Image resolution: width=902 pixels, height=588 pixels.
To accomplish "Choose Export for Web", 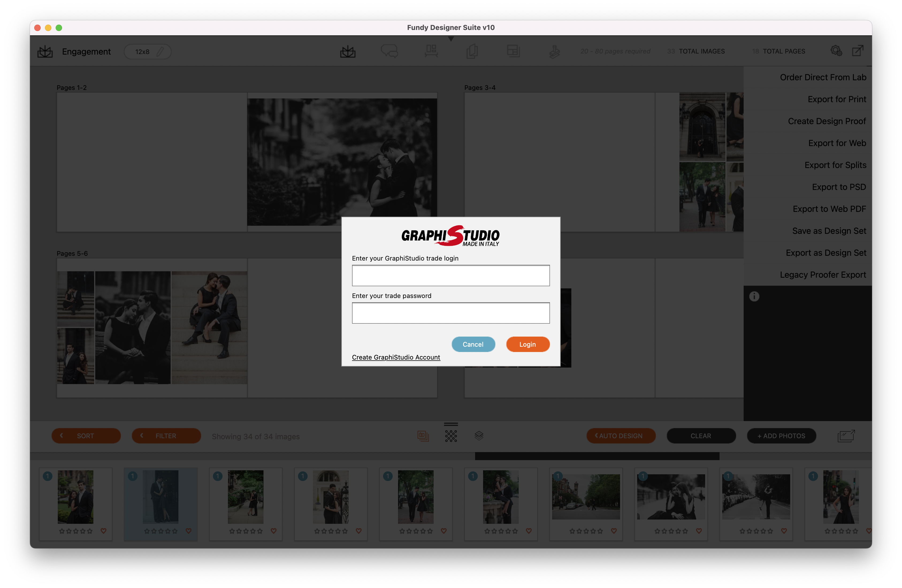I will pos(808,143).
